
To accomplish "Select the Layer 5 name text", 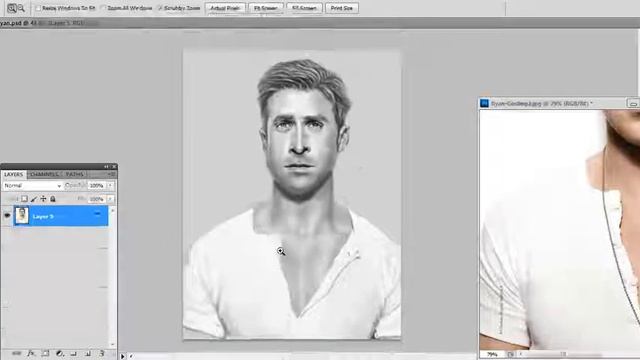I will [x=43, y=216].
